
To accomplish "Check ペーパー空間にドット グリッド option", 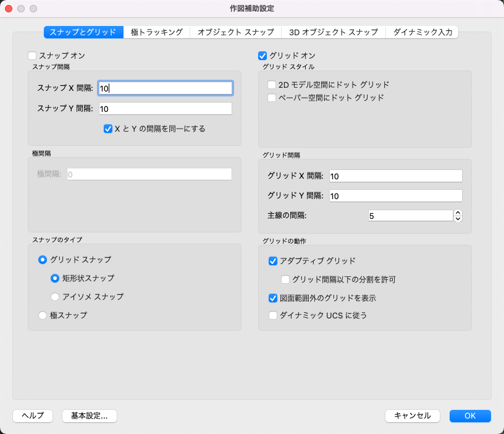I will pos(272,98).
